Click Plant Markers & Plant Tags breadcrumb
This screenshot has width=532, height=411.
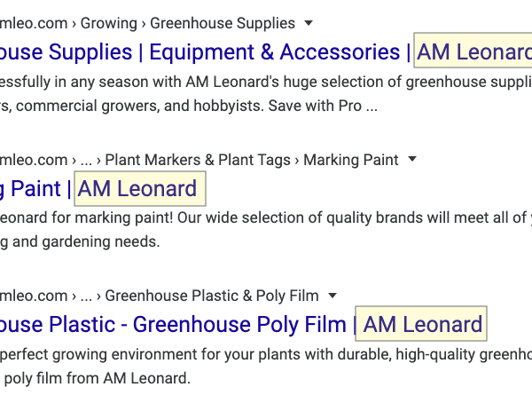pyautogui.click(x=198, y=160)
